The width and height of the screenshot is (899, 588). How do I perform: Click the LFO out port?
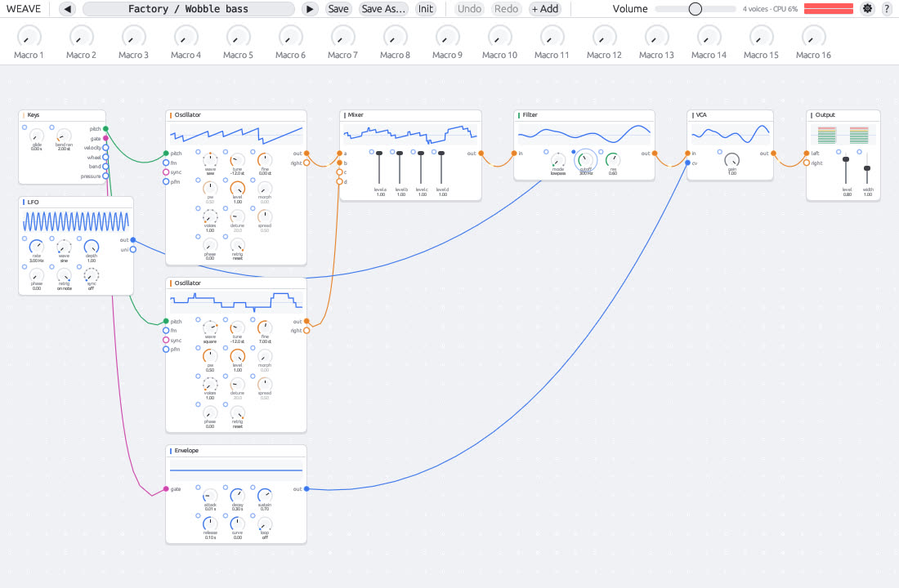tap(133, 240)
